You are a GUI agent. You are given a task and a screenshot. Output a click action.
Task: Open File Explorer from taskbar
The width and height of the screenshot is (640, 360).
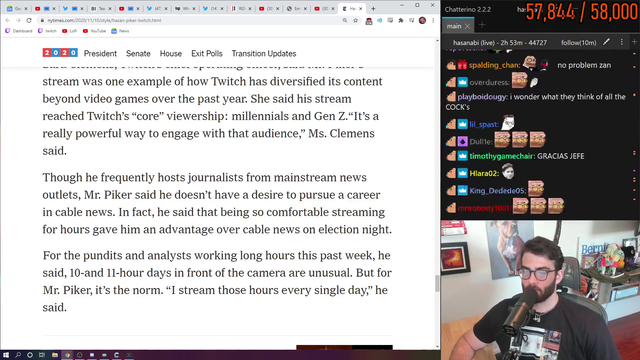55,355
